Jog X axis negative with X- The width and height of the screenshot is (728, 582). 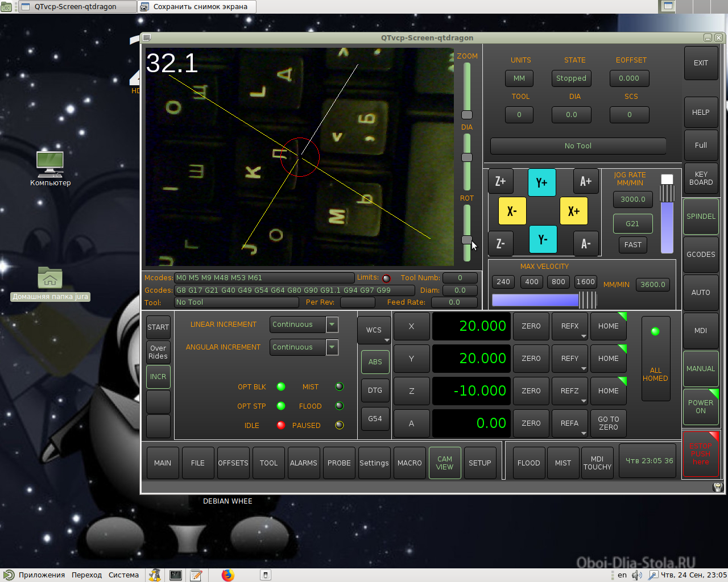pyautogui.click(x=512, y=211)
